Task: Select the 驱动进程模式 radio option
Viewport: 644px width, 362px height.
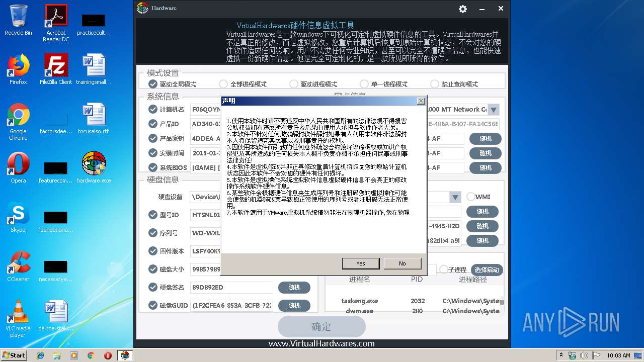Action: click(x=294, y=84)
